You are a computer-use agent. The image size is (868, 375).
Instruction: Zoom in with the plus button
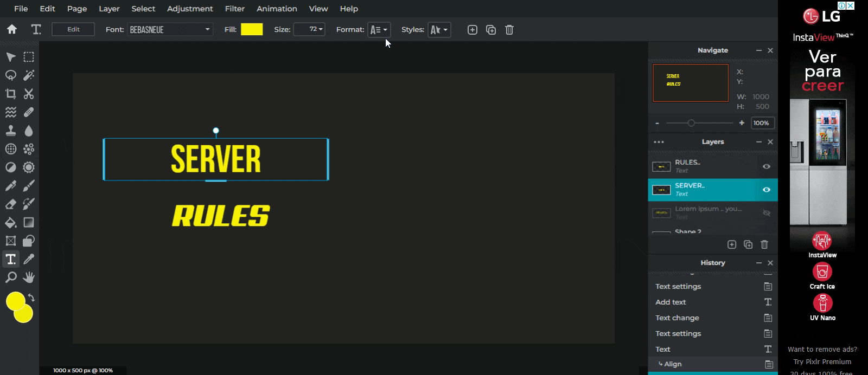coord(742,123)
